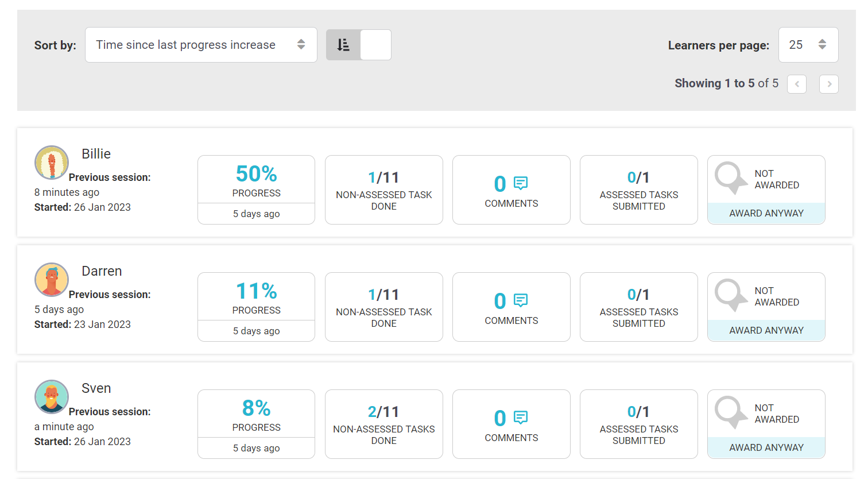
Task: Go to the previous page of learners
Action: point(797,84)
